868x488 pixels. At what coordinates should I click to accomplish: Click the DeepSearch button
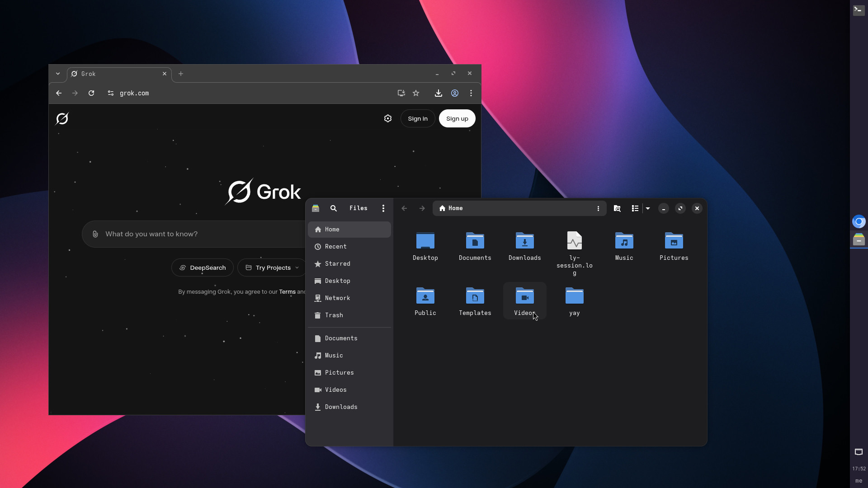[203, 268]
